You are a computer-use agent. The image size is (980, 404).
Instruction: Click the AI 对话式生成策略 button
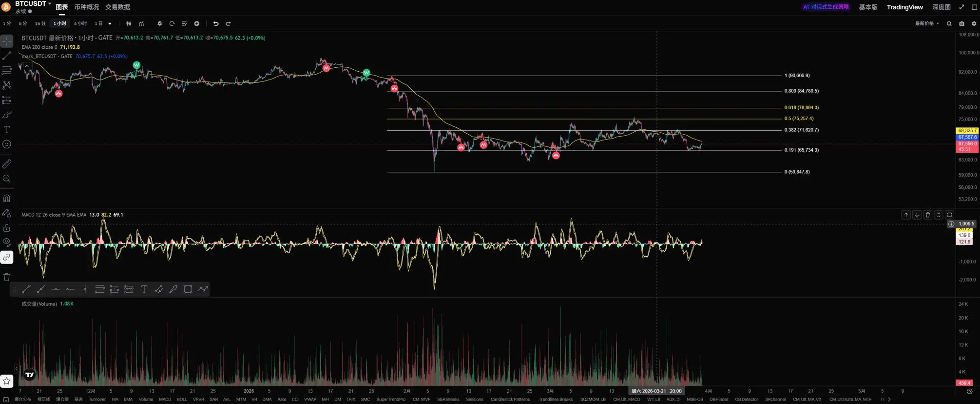(826, 7)
